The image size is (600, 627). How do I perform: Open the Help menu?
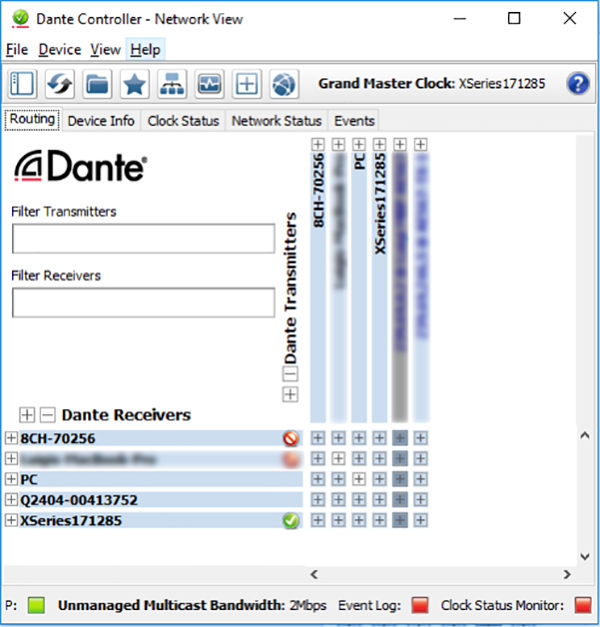point(145,50)
